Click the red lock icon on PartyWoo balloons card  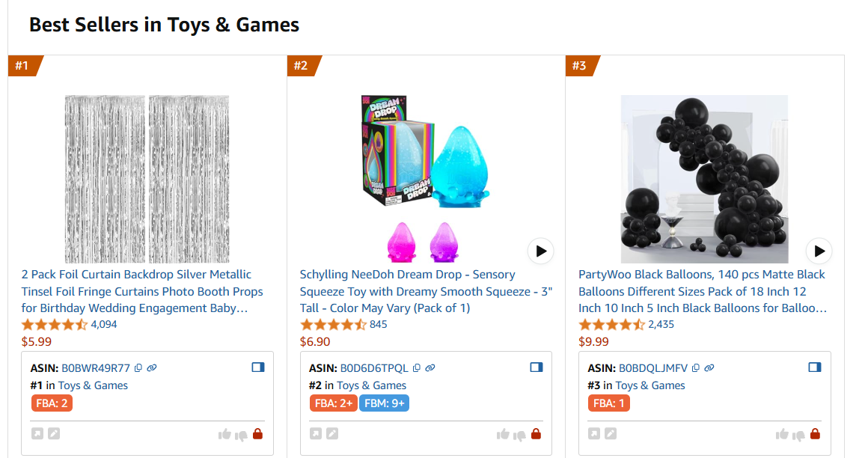[815, 433]
